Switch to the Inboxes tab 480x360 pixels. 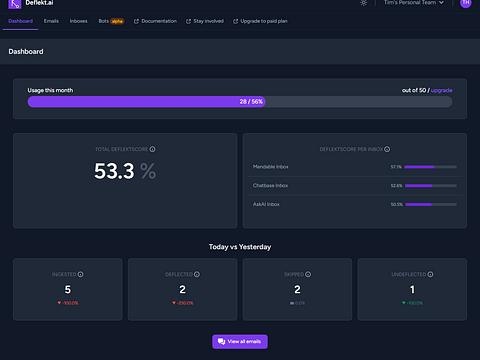tap(79, 21)
